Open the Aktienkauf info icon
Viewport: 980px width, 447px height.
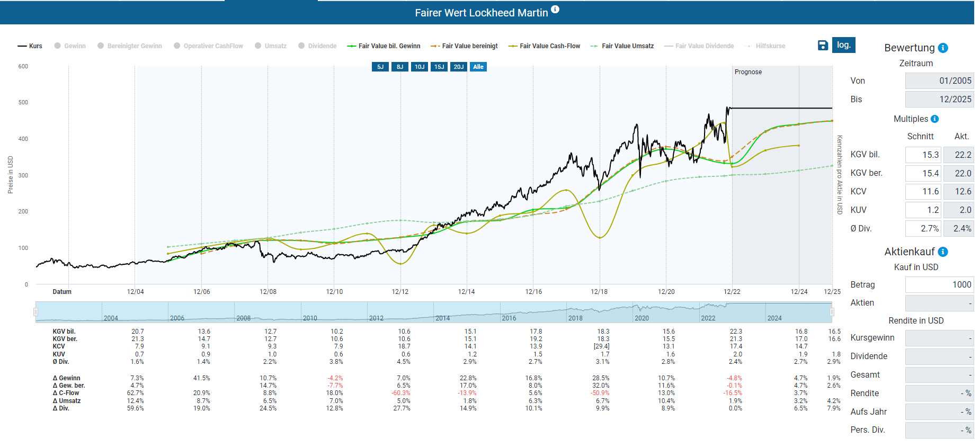point(943,252)
